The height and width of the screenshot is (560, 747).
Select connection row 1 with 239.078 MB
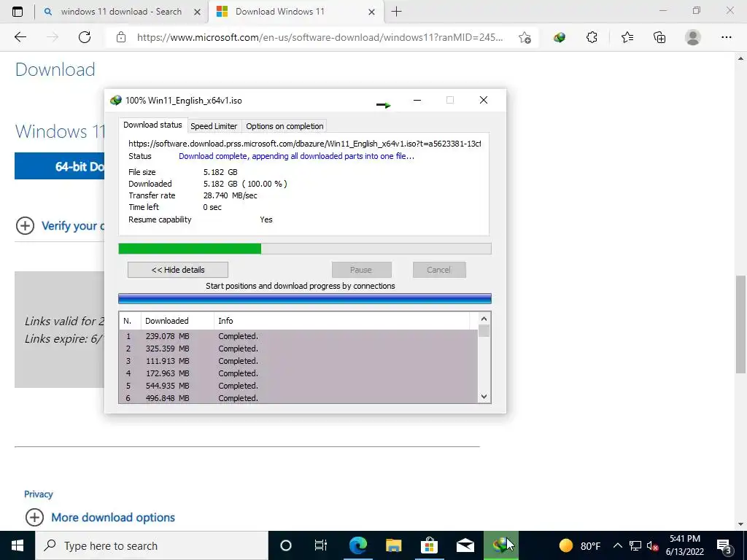298,336
